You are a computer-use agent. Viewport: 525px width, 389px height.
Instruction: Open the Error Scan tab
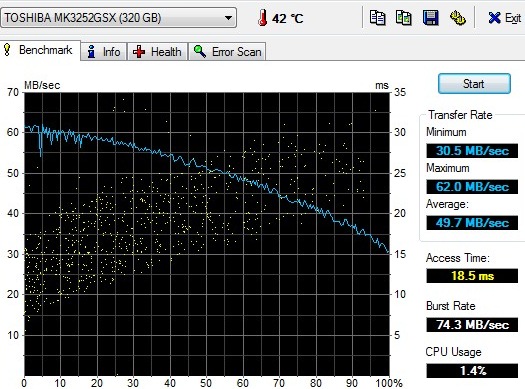pos(227,52)
